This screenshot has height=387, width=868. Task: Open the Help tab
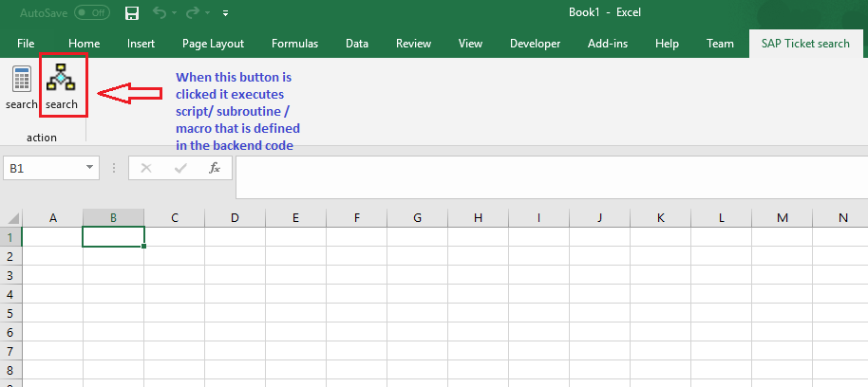click(667, 44)
